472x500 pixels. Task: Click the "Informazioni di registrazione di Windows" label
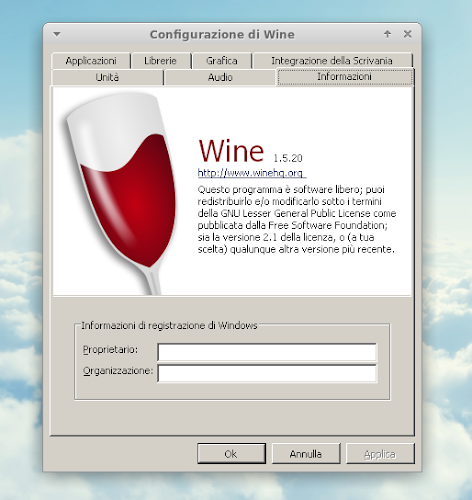[169, 325]
